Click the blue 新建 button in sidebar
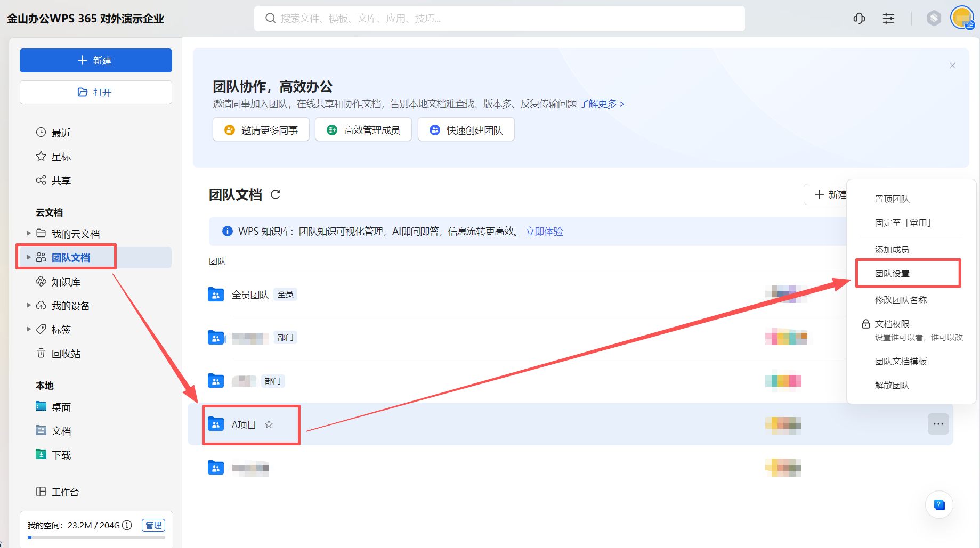The width and height of the screenshot is (980, 548). click(x=96, y=60)
